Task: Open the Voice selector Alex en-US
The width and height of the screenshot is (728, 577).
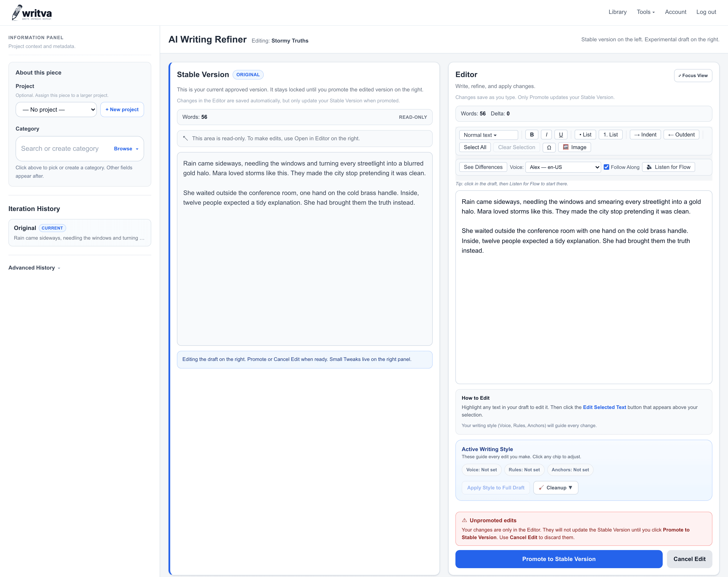Action: point(563,167)
